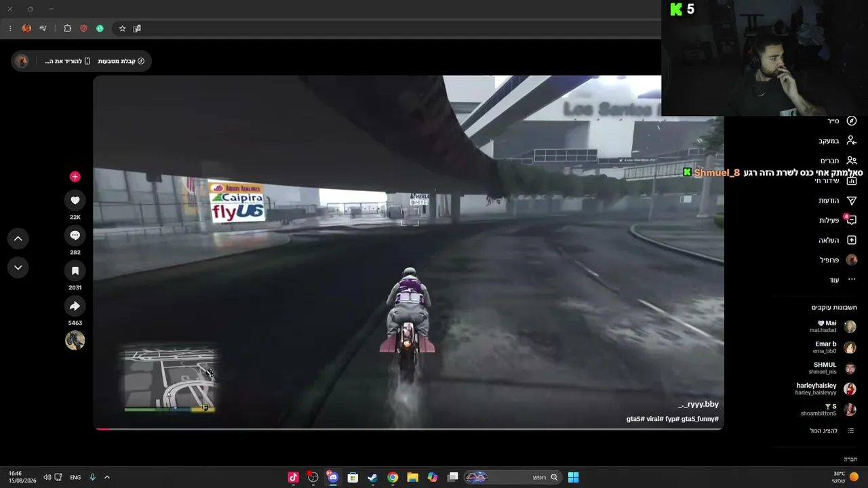
Task: Click the green circular extension icon
Action: 100,28
